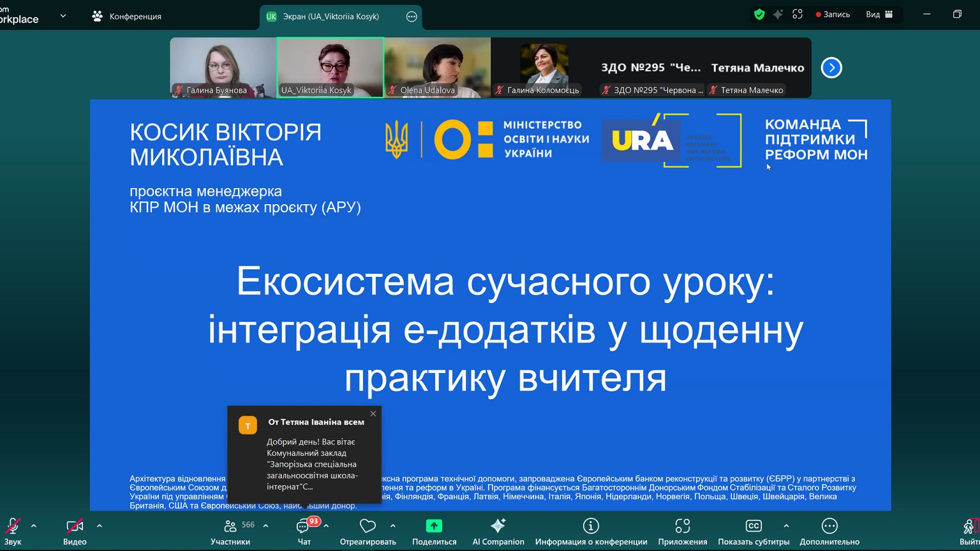Click the green encryption shield icon

(759, 15)
